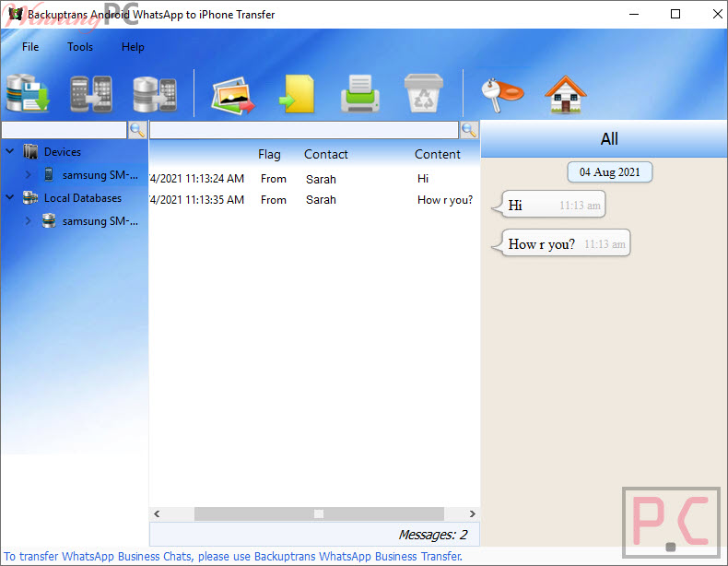Collapse the Devices tree node
Image resolution: width=728 pixels, height=566 pixels.
click(10, 151)
